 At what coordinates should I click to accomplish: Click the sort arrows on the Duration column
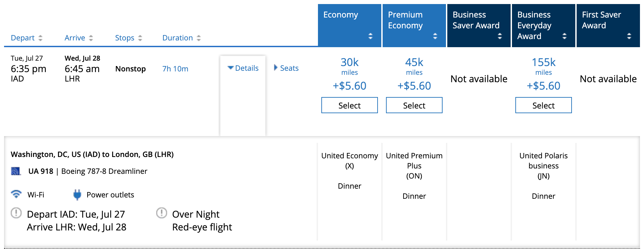(x=198, y=38)
